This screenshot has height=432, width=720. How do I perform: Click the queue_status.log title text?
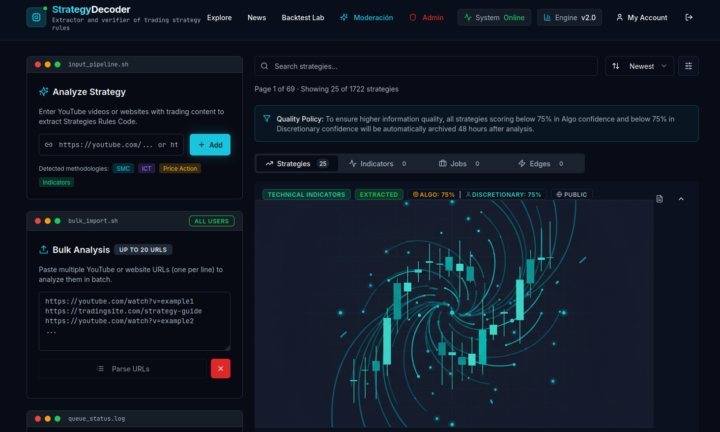point(96,419)
